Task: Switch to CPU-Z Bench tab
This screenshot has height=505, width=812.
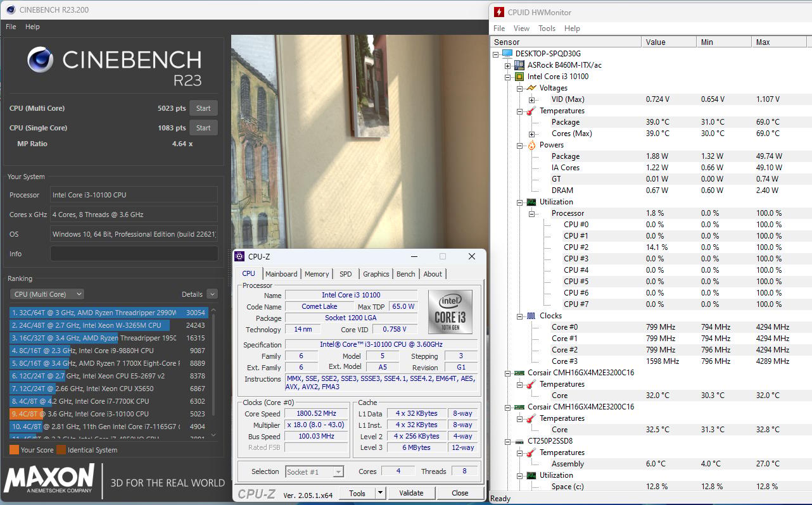Action: [x=406, y=274]
